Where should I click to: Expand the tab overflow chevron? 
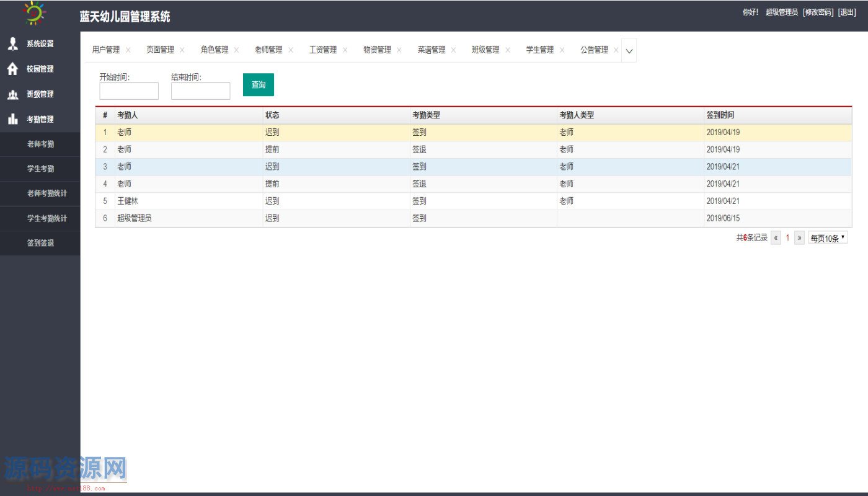629,51
